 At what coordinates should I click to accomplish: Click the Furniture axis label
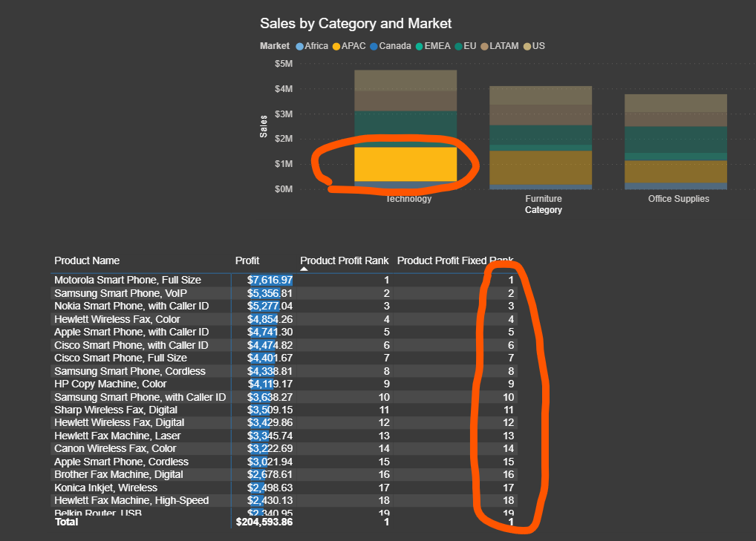pyautogui.click(x=544, y=198)
